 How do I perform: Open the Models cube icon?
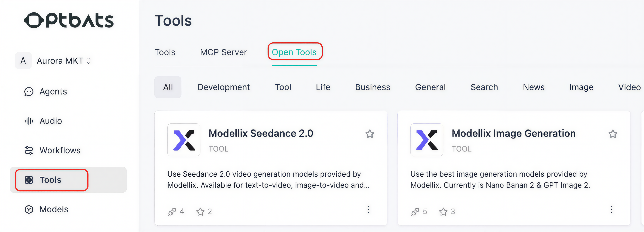pos(29,209)
